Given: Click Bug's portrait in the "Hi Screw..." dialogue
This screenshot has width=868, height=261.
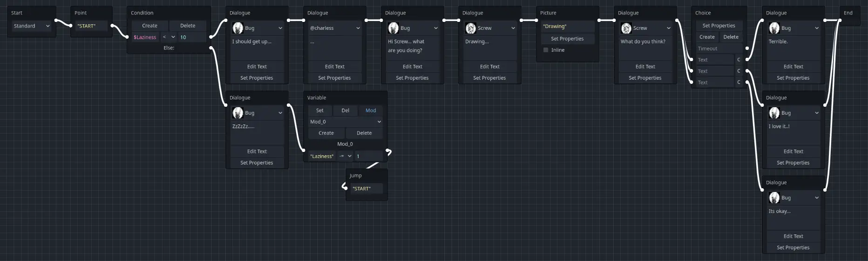Looking at the screenshot, I should click(x=393, y=28).
